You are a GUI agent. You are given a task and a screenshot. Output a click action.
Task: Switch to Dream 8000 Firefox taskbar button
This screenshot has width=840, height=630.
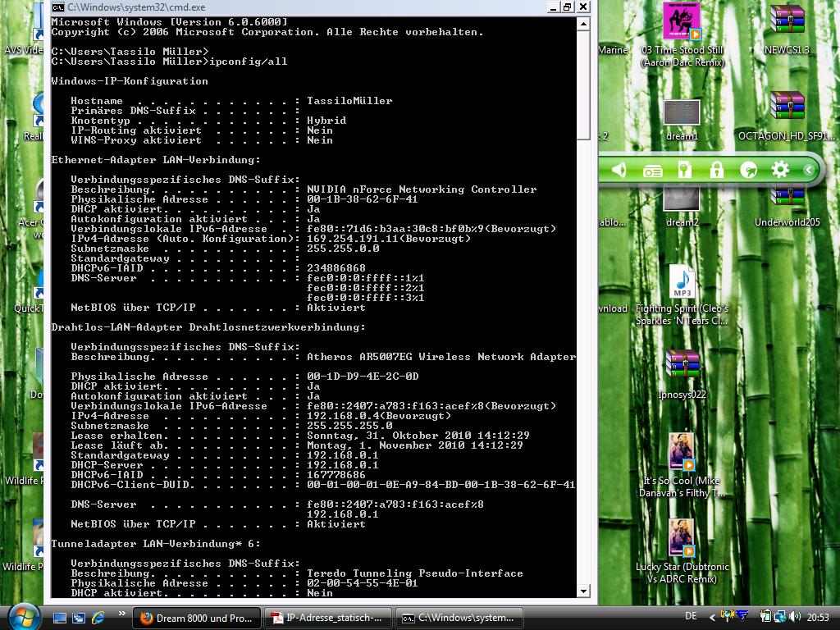pyautogui.click(x=196, y=618)
